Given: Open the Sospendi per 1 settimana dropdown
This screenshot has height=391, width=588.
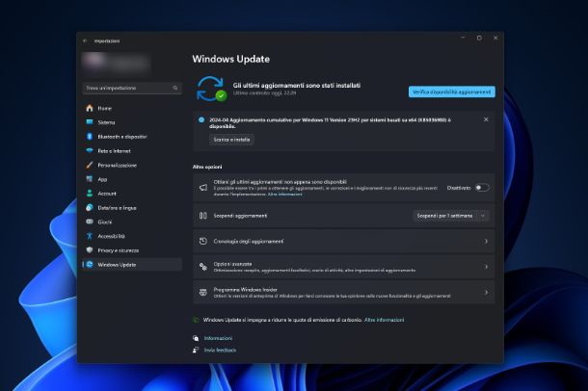Looking at the screenshot, I should (451, 216).
